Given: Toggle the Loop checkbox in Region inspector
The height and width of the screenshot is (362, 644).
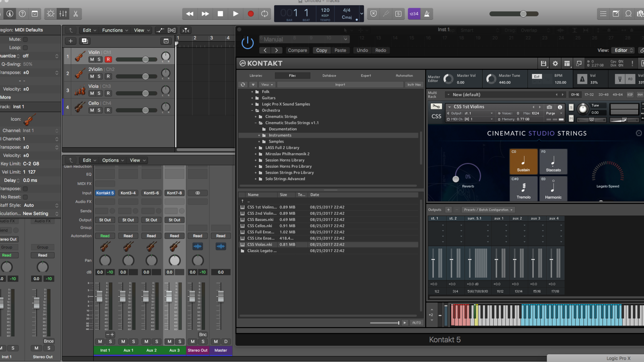Looking at the screenshot, I should coord(25,47).
